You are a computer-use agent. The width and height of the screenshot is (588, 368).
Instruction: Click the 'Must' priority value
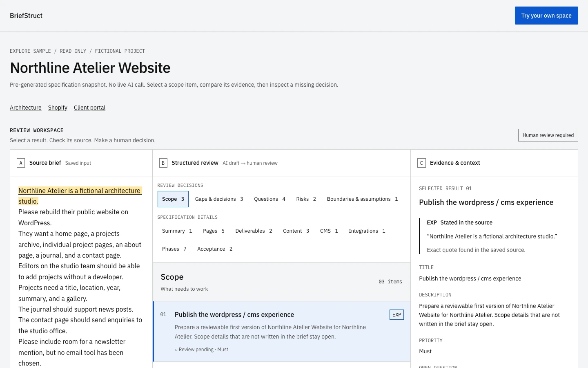coord(425,351)
